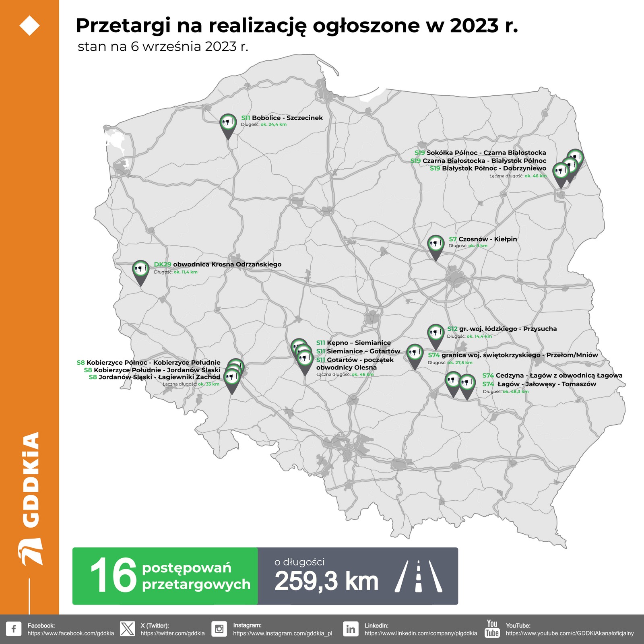Click the LinkedIn icon
This screenshot has height=644, width=644.
click(351, 629)
